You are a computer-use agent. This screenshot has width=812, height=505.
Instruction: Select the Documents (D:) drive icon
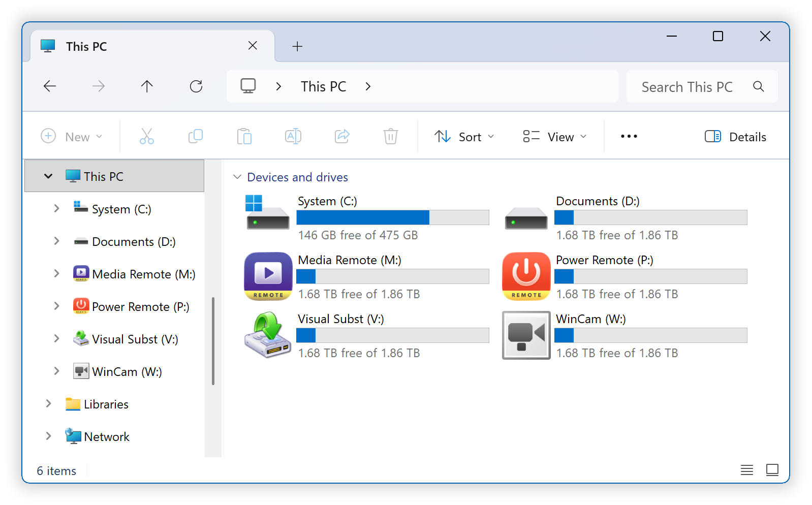pos(526,218)
